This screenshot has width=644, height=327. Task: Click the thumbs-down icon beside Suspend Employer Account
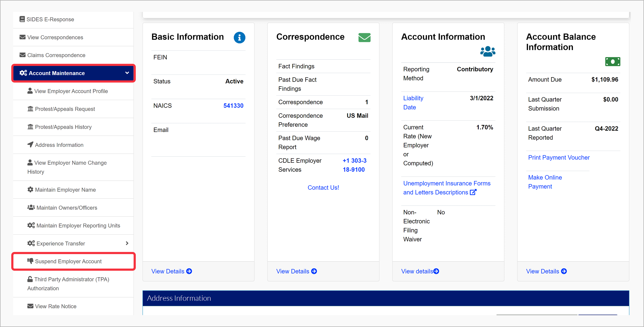tap(30, 261)
